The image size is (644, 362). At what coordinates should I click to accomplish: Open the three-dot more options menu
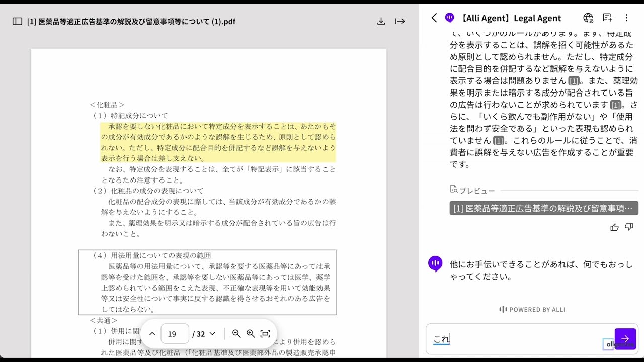click(x=626, y=18)
